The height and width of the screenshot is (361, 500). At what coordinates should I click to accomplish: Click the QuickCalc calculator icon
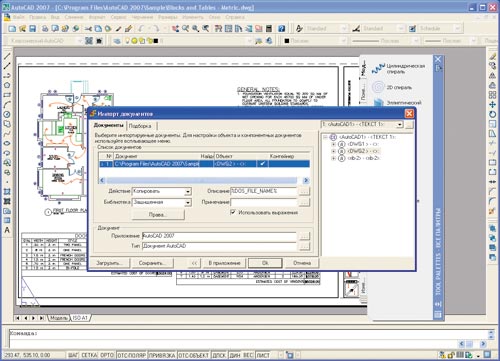tap(269, 29)
